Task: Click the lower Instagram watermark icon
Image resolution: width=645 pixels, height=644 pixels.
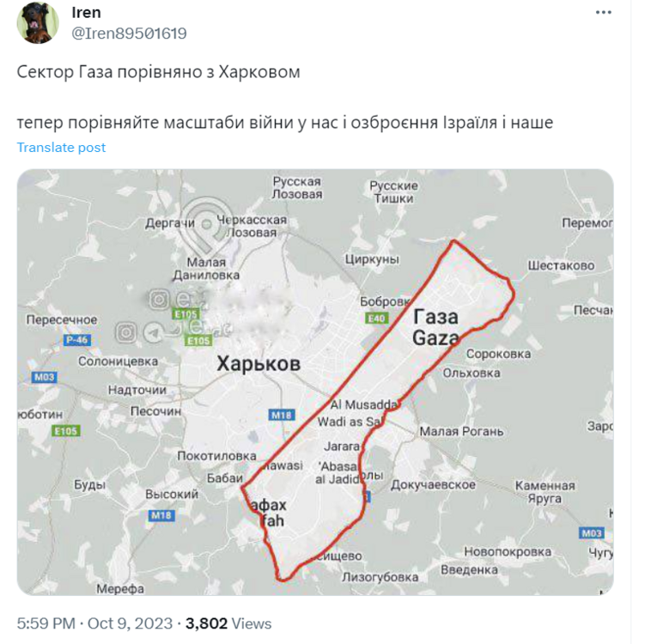Action: tap(126, 331)
